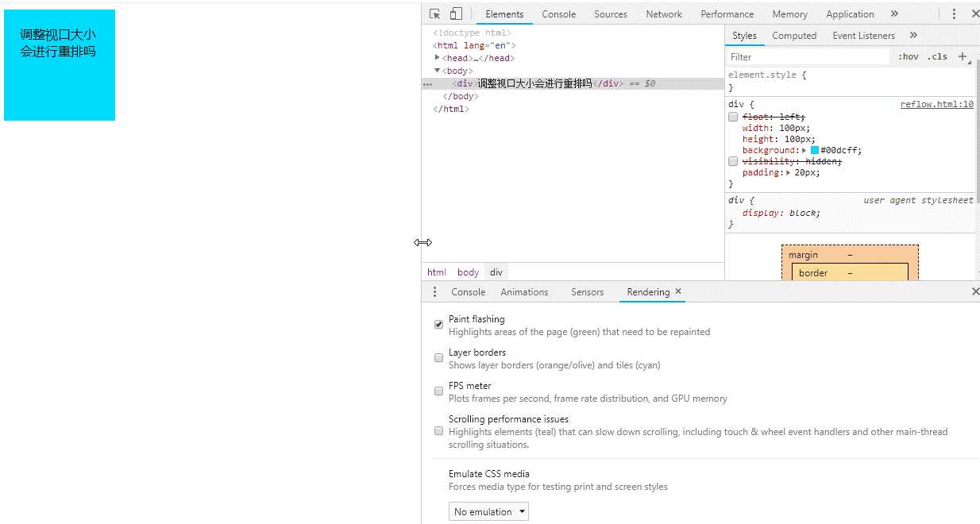Enable FPS meter option

[438, 391]
